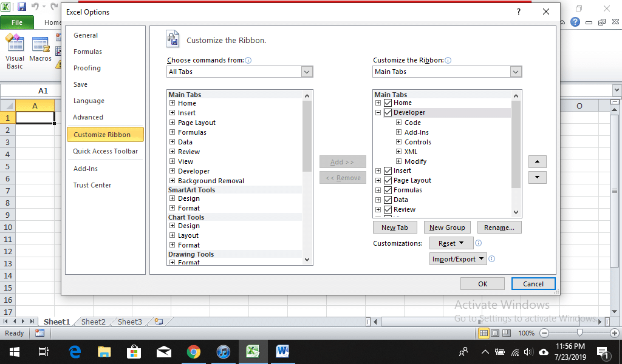Click the File tab in Excel
Screen dimensions: 622x364
pos(17,22)
